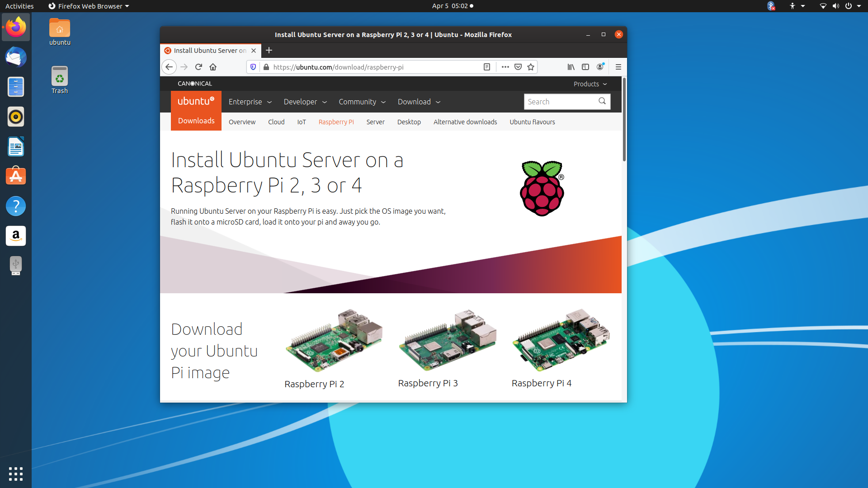Image resolution: width=868 pixels, height=488 pixels.
Task: Bookmark this page using the star icon
Action: [531, 67]
